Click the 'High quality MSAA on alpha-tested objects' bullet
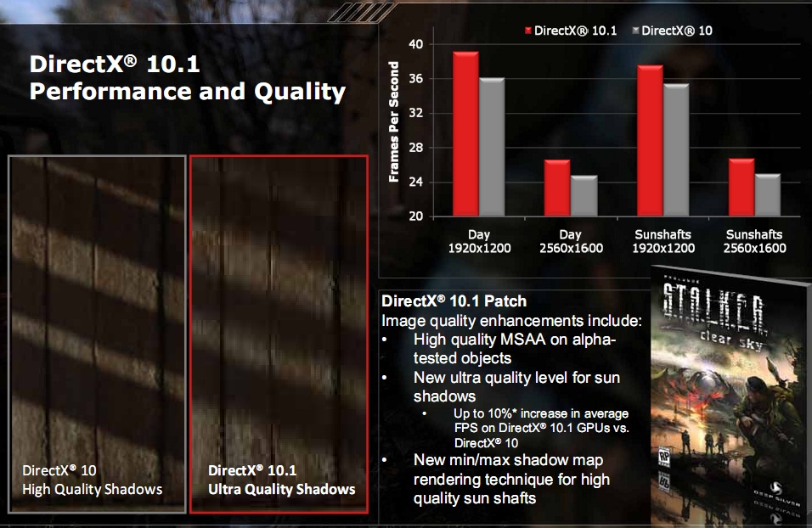Viewport: 812px width, 528px height. (x=514, y=349)
